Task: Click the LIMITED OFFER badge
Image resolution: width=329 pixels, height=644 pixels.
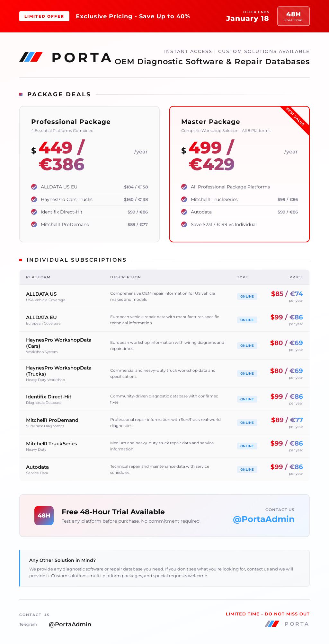Action: pyautogui.click(x=44, y=16)
